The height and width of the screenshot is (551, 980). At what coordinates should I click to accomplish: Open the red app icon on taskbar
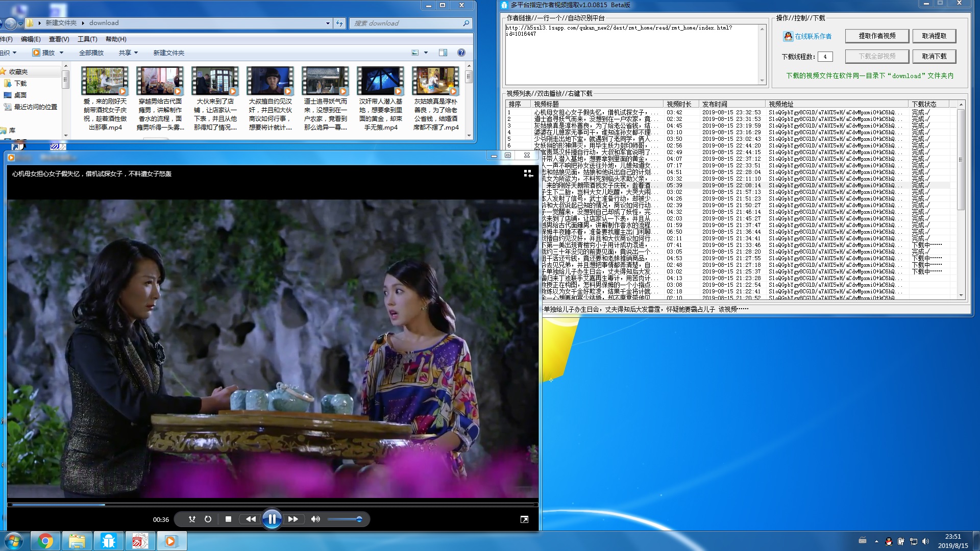pyautogui.click(x=140, y=541)
